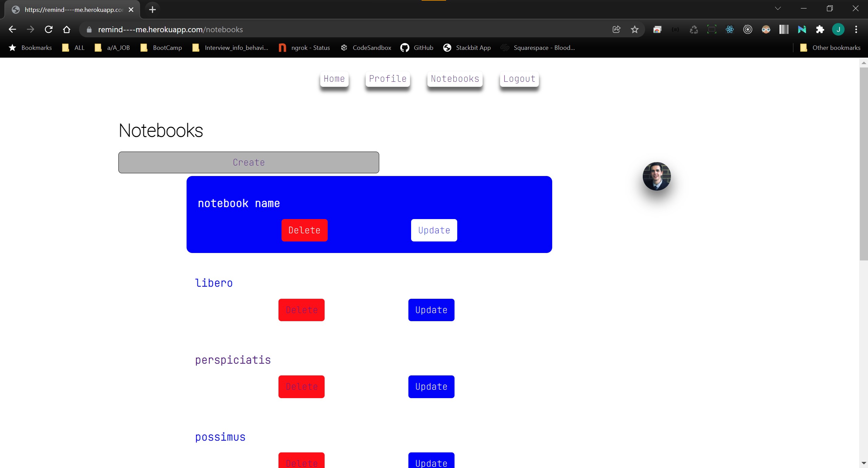The width and height of the screenshot is (868, 468).
Task: Click the round profile photo avatar
Action: coord(657,176)
